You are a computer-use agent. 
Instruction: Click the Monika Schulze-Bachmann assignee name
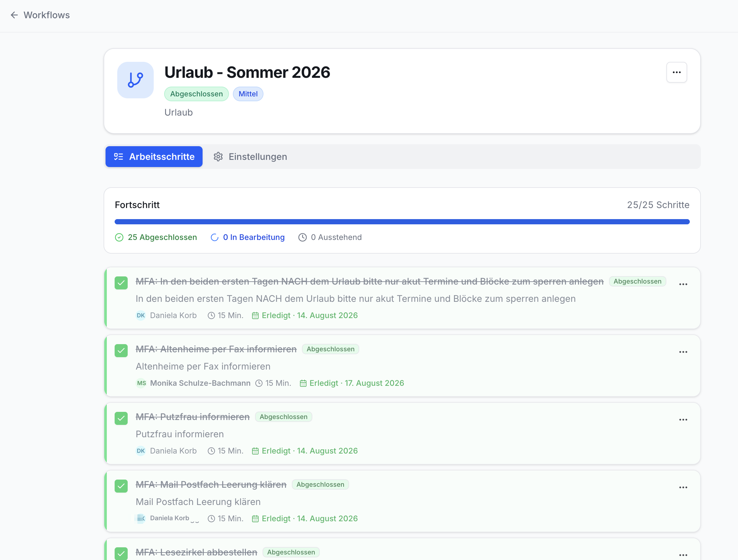coord(200,383)
